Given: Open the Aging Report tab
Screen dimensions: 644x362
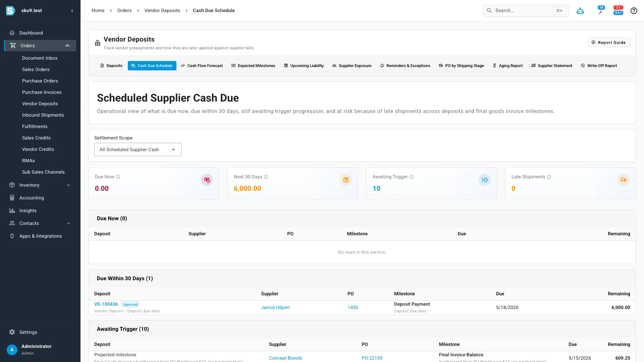Looking at the screenshot, I should (x=507, y=66).
